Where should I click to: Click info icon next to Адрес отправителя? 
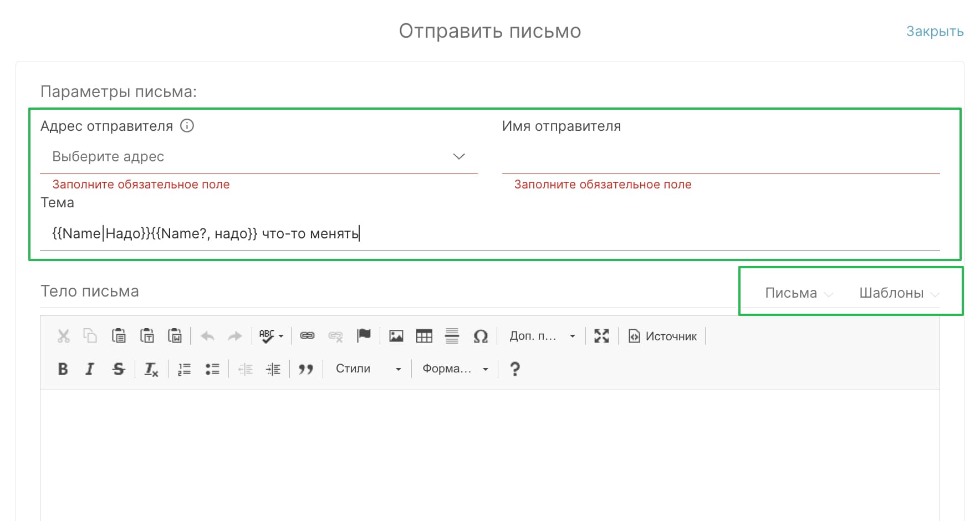tap(187, 126)
